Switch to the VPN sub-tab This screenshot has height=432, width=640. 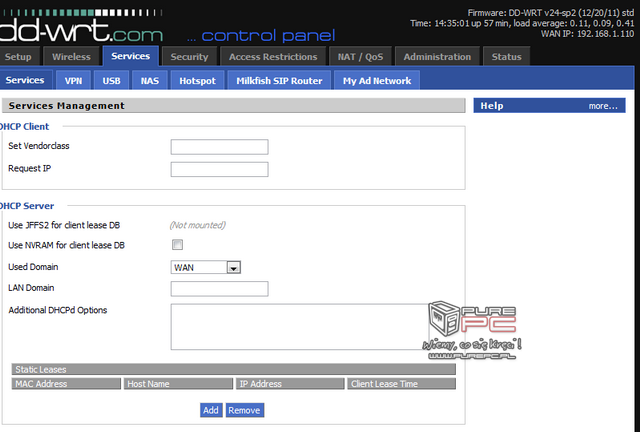[73, 81]
